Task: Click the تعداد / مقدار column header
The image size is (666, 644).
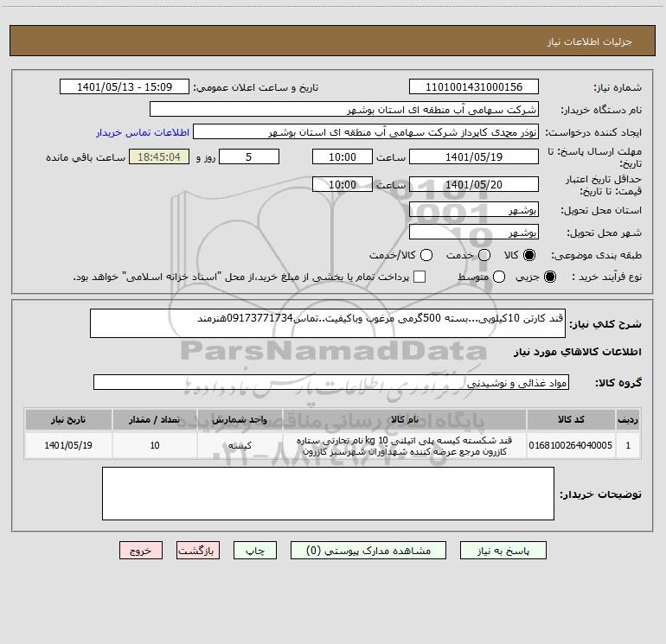Action: 154,420
